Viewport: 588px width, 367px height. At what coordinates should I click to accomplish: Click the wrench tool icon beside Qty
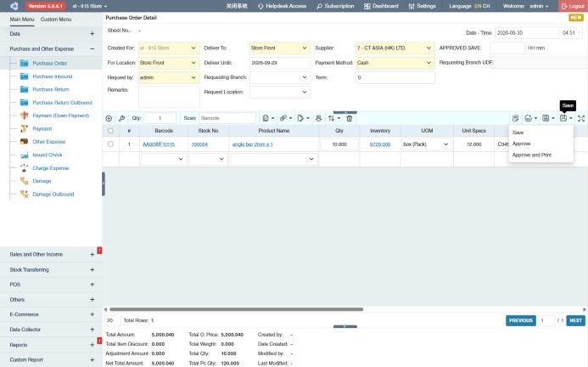point(121,118)
